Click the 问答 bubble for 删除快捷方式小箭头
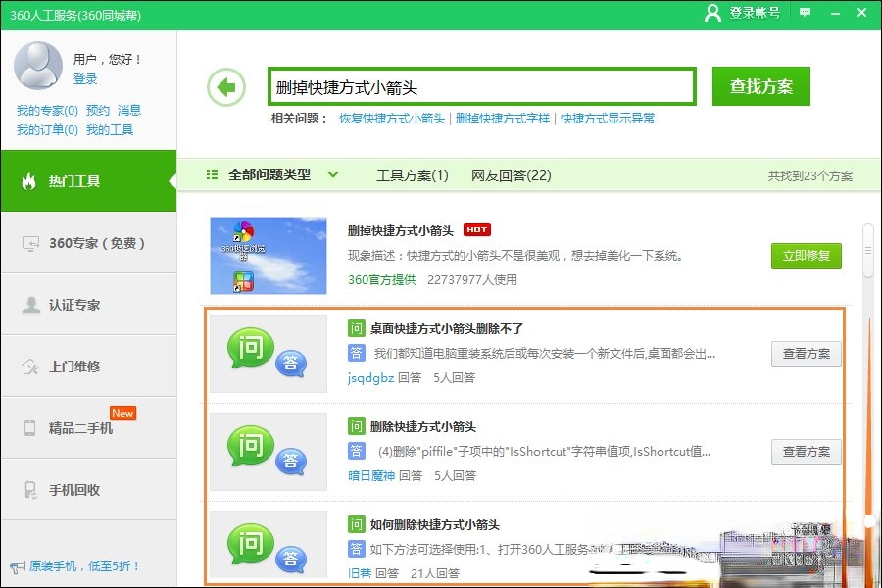Screen dimensions: 882x588 (268, 451)
